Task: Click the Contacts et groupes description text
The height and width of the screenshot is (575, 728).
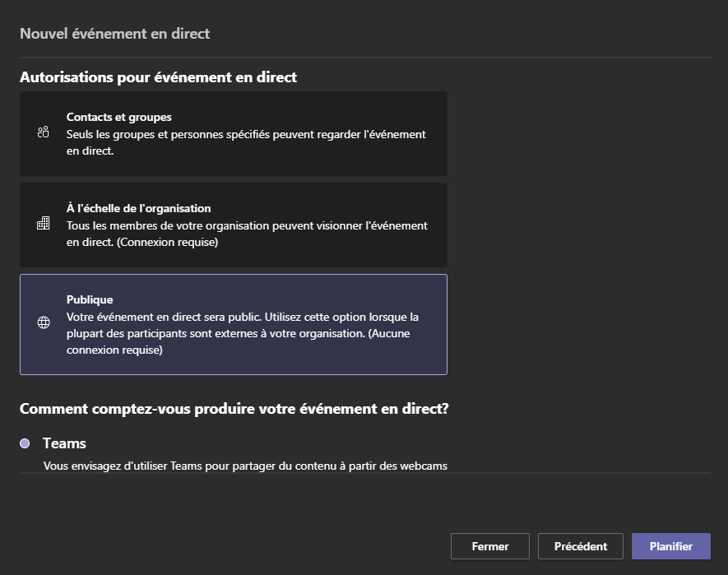Action: click(x=246, y=142)
